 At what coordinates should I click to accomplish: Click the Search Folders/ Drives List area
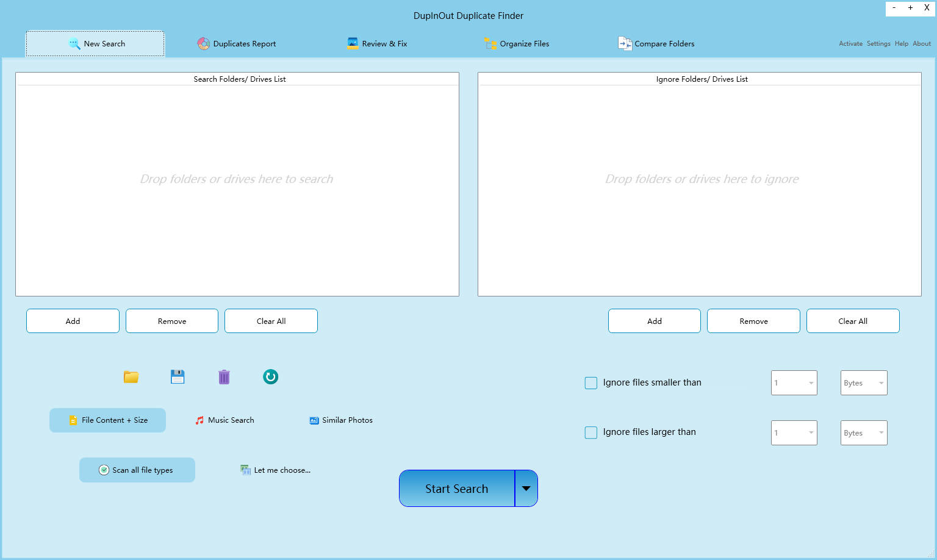237,184
